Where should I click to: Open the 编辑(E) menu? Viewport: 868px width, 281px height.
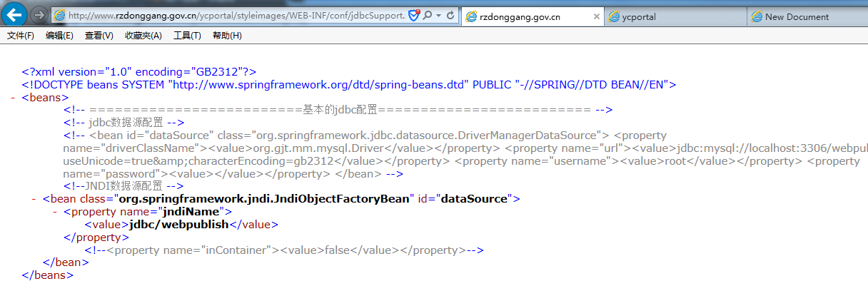(x=59, y=36)
